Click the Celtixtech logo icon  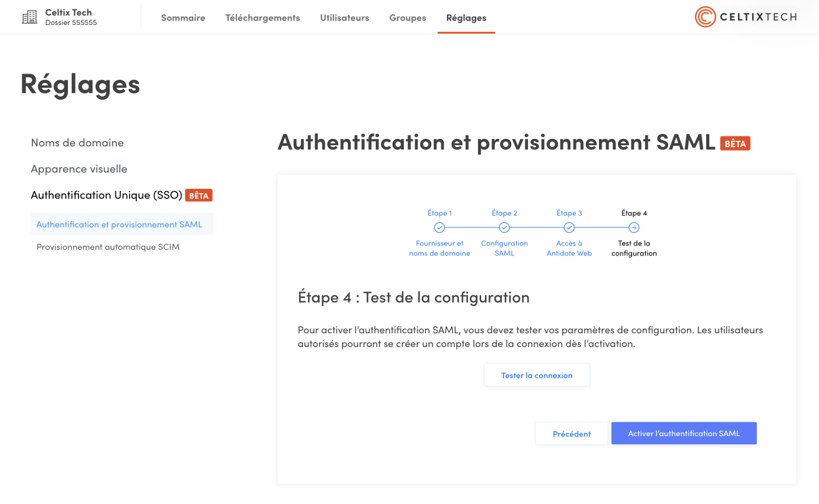(x=705, y=17)
